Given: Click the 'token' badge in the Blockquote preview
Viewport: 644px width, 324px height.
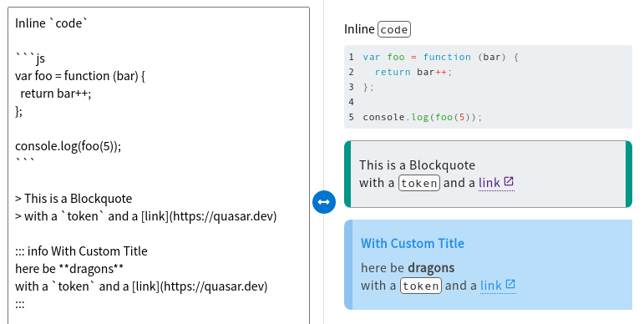Looking at the screenshot, I should (x=419, y=183).
